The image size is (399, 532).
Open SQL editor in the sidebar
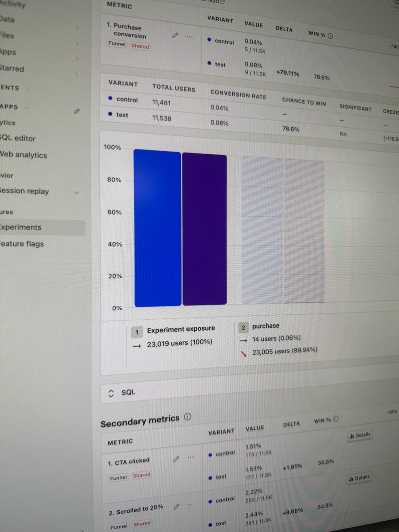click(18, 138)
